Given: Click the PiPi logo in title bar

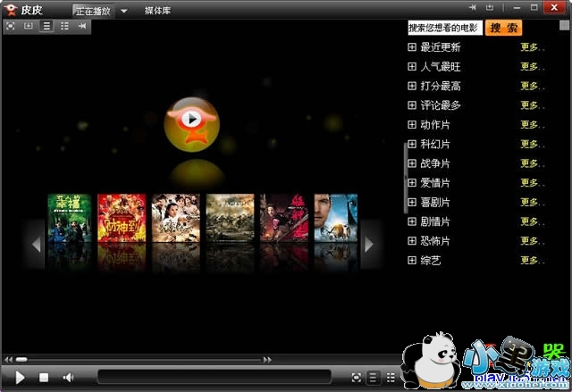Looking at the screenshot, I should 11,10.
